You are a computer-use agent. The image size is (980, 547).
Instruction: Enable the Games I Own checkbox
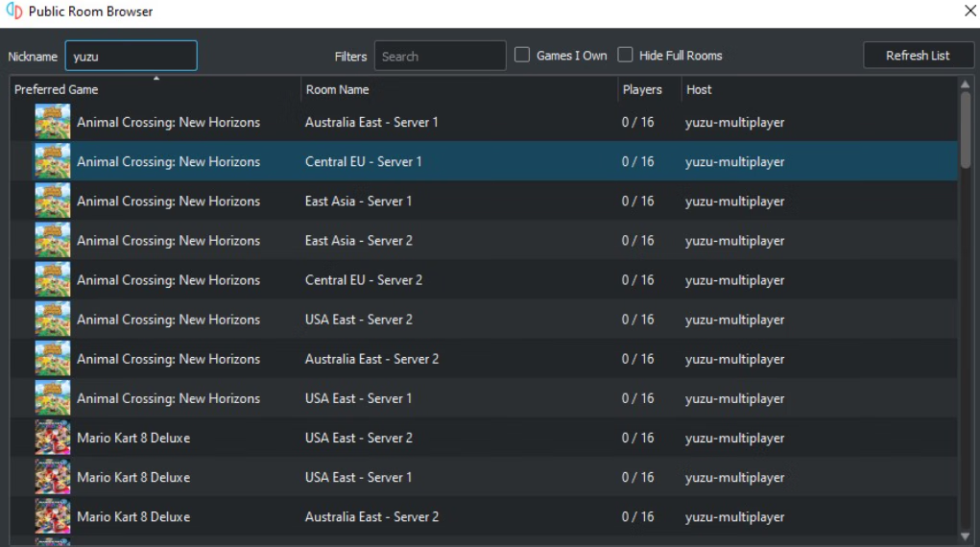tap(522, 55)
